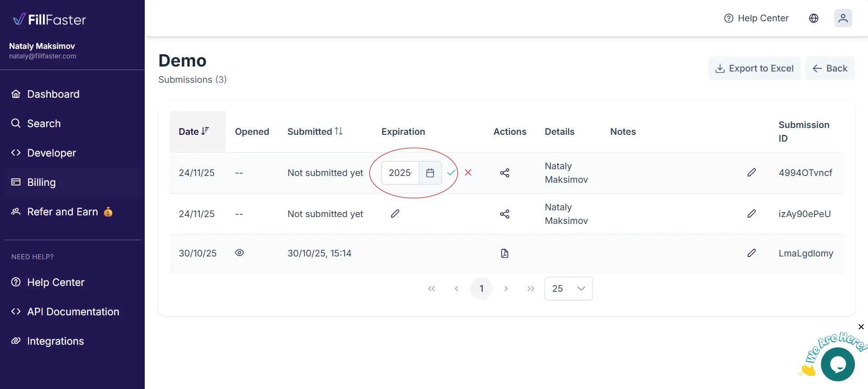Screen dimensions: 868x389
Task: Open the calendar date picker icon
Action: [430, 173]
